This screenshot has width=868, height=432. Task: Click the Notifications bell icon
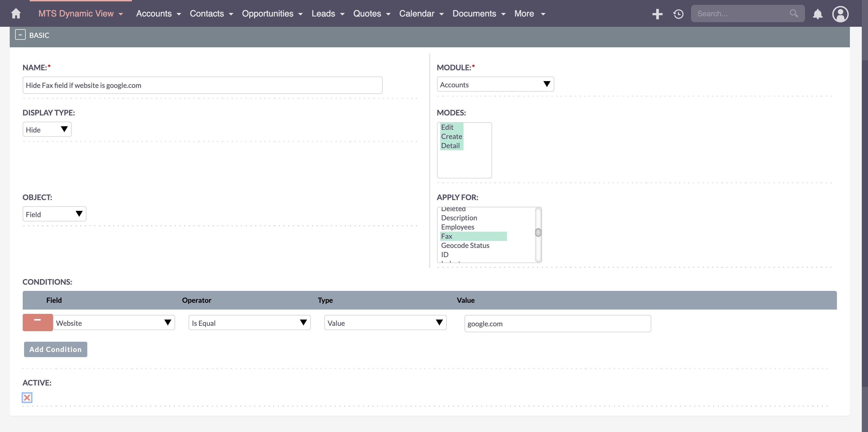point(817,13)
